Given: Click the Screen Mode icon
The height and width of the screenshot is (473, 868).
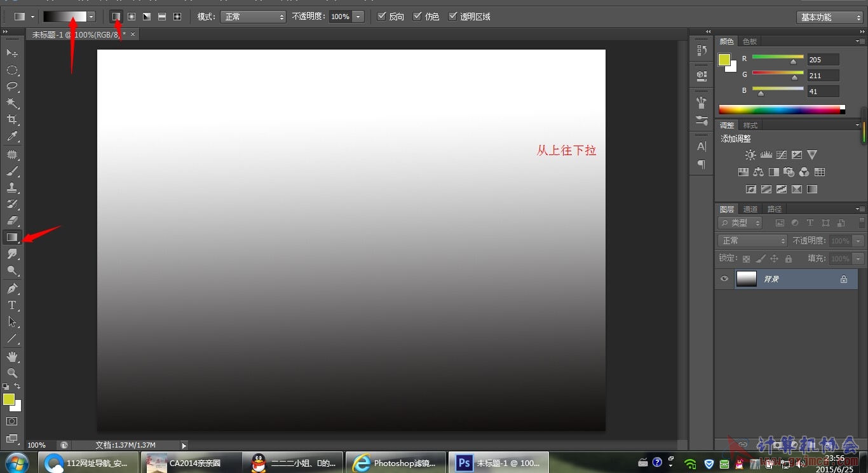Looking at the screenshot, I should click(11, 438).
